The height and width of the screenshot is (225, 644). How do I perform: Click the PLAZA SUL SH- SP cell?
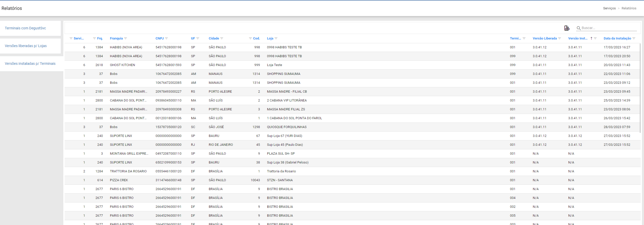281,154
